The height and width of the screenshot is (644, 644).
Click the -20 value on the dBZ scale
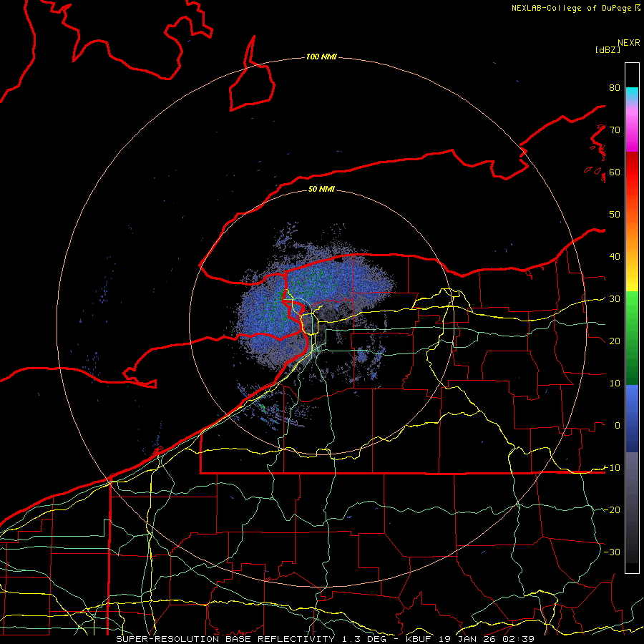[612, 509]
